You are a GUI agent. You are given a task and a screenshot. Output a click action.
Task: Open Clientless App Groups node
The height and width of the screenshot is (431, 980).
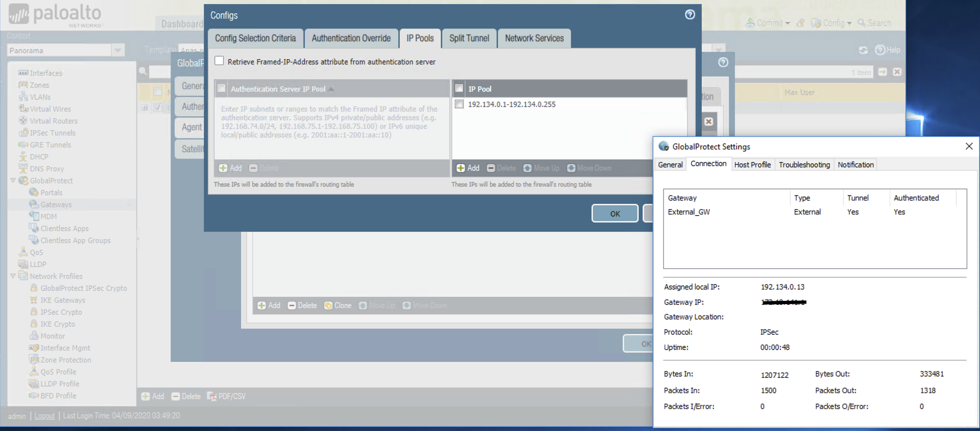point(75,240)
